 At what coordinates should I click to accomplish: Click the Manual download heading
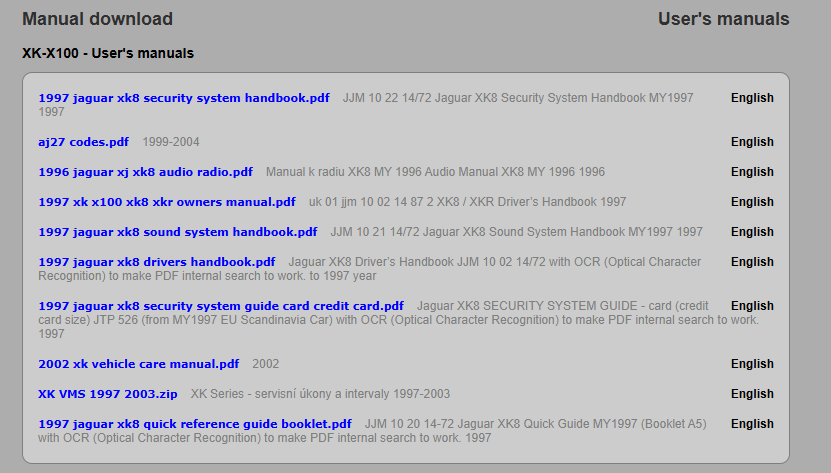pos(97,19)
